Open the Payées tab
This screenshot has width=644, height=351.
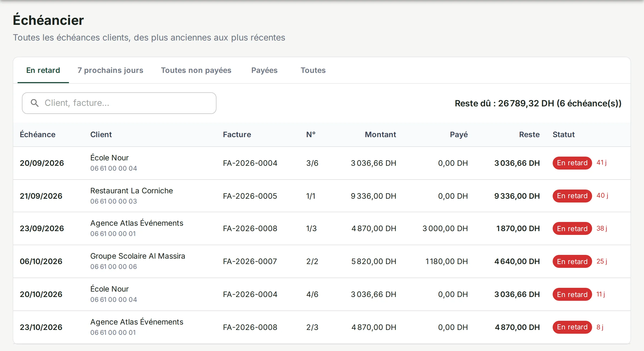pyautogui.click(x=264, y=70)
